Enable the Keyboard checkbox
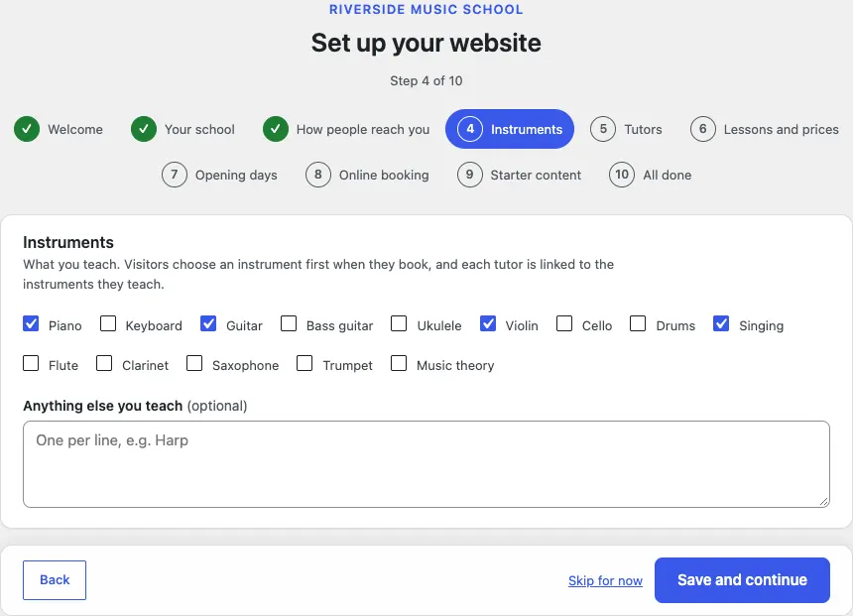 [108, 323]
